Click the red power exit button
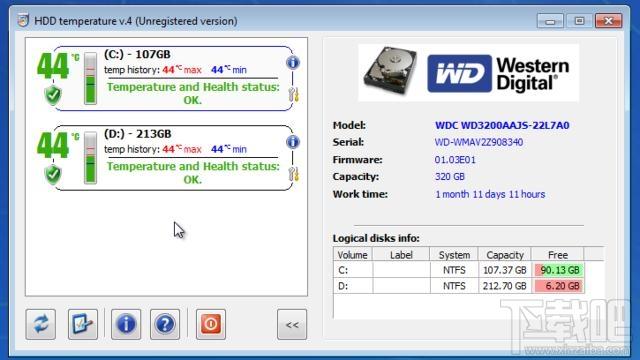The image size is (640, 360). pyautogui.click(x=211, y=324)
